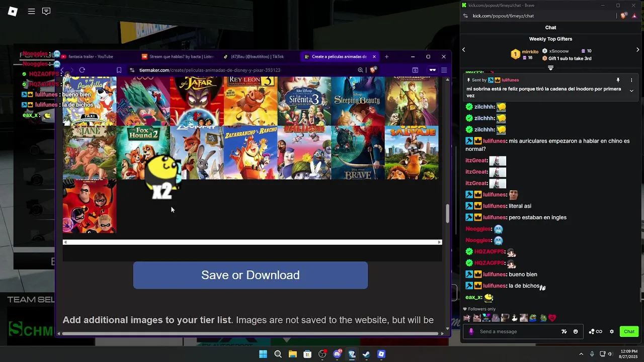Click the Brave Rewards triangle icon
This screenshot has width=644, height=362.
pyautogui.click(x=634, y=16)
